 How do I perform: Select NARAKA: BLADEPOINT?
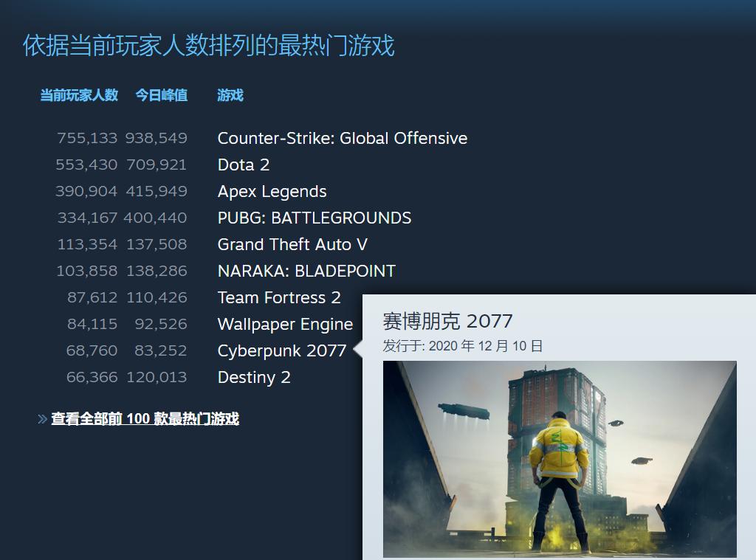[x=307, y=271]
